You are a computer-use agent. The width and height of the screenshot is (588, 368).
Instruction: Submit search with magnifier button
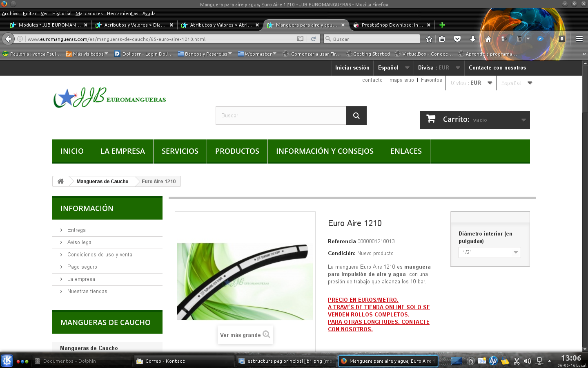click(x=356, y=116)
